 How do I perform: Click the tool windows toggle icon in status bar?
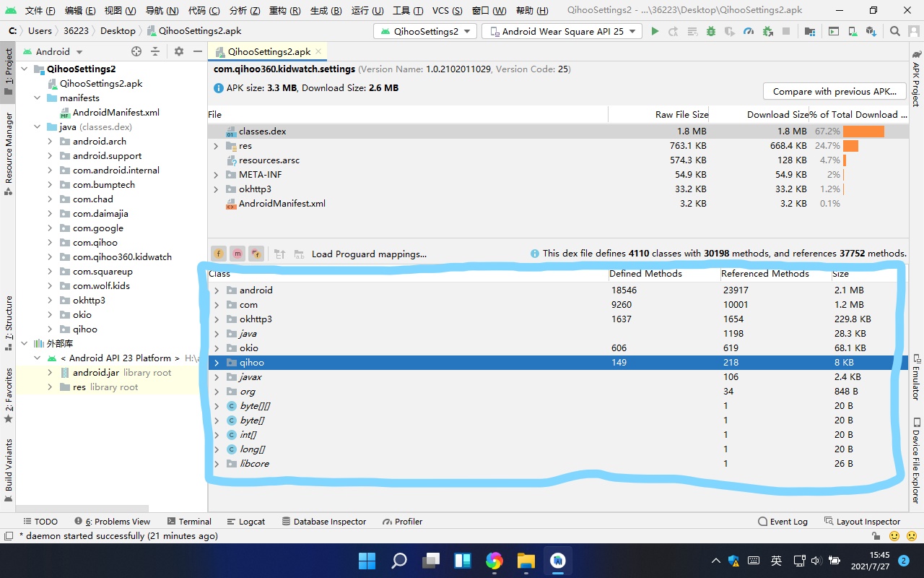coord(8,536)
